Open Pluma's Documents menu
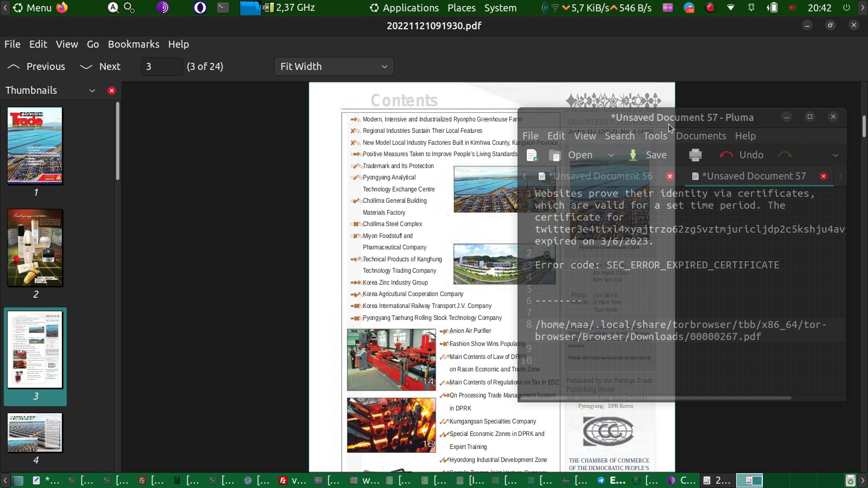868x488 pixels. tap(701, 136)
